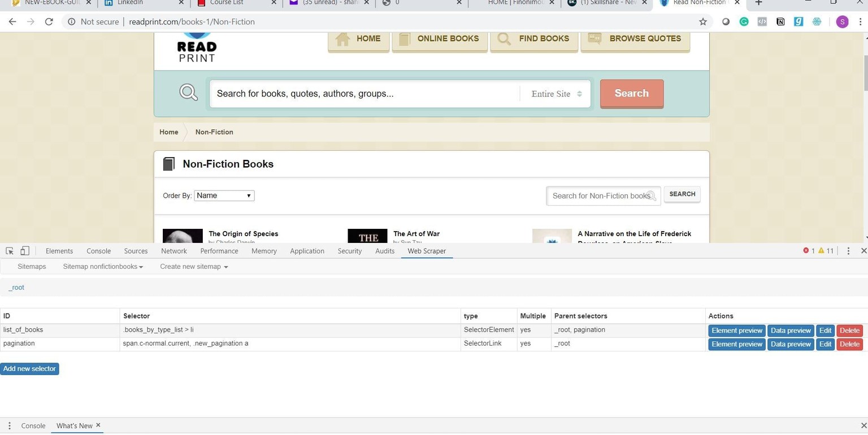Open the Order By Name dropdown

point(224,195)
